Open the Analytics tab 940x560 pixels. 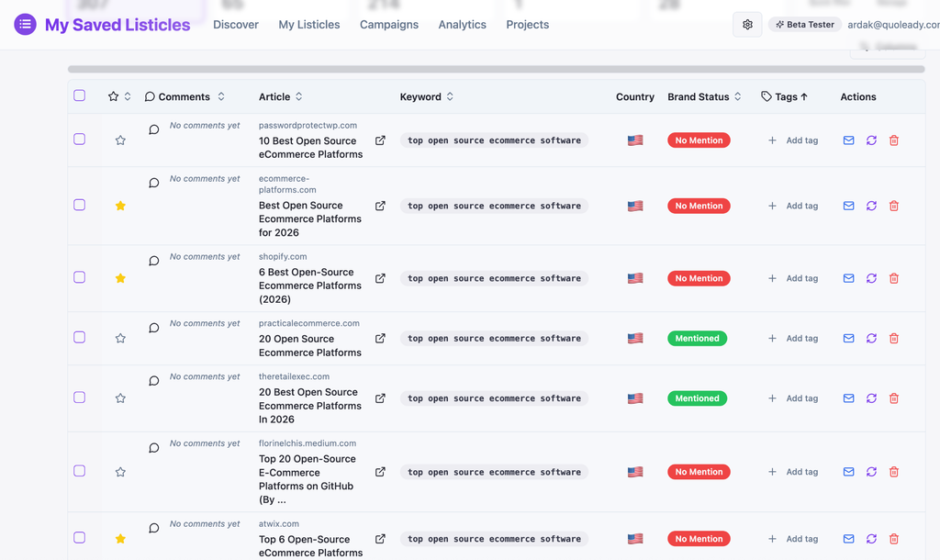463,25
